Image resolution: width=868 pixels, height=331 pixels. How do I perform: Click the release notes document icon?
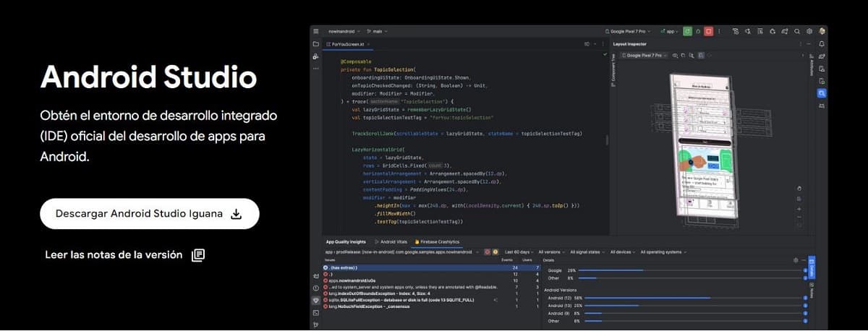pos(198,255)
